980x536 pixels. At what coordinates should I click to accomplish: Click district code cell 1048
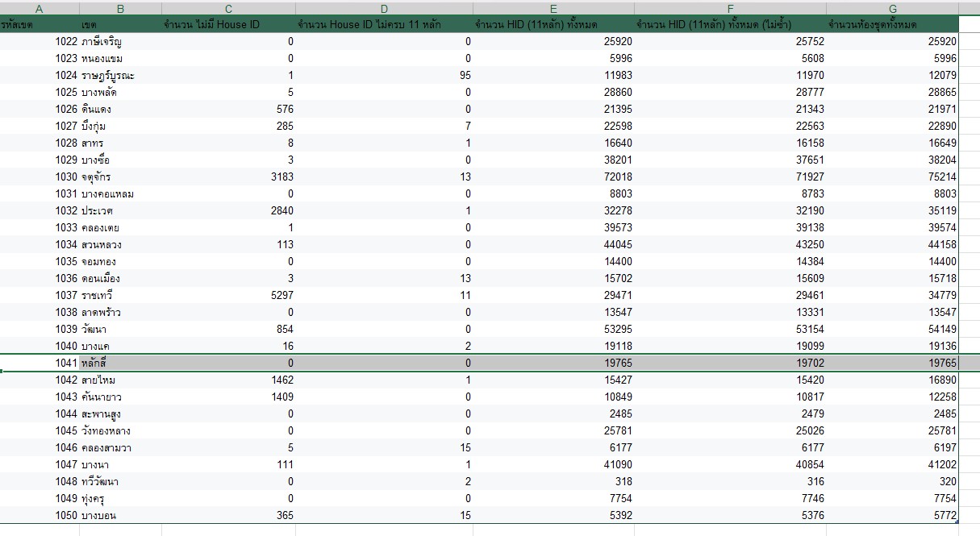[x=40, y=481]
